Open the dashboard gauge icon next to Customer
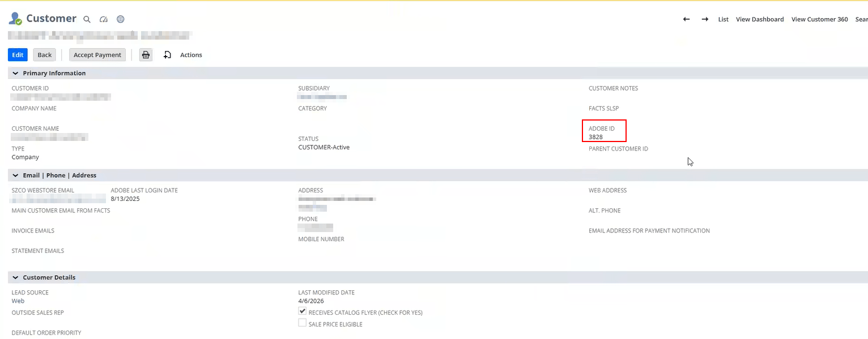Viewport: 868px width, 339px height. tap(104, 19)
